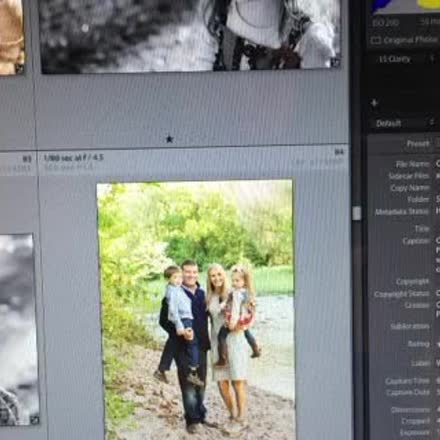Click the Exposure metadata label
Screen dimensions: 440x440
414,433
